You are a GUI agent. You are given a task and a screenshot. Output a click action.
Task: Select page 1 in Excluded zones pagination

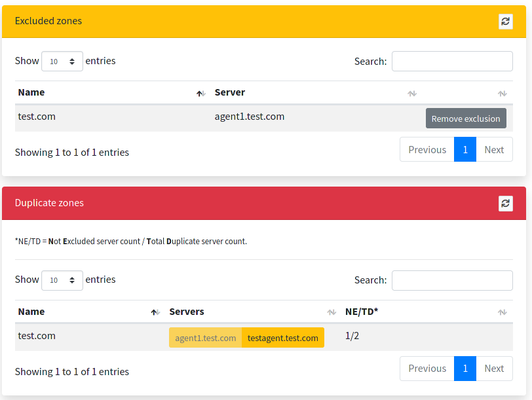coord(465,149)
